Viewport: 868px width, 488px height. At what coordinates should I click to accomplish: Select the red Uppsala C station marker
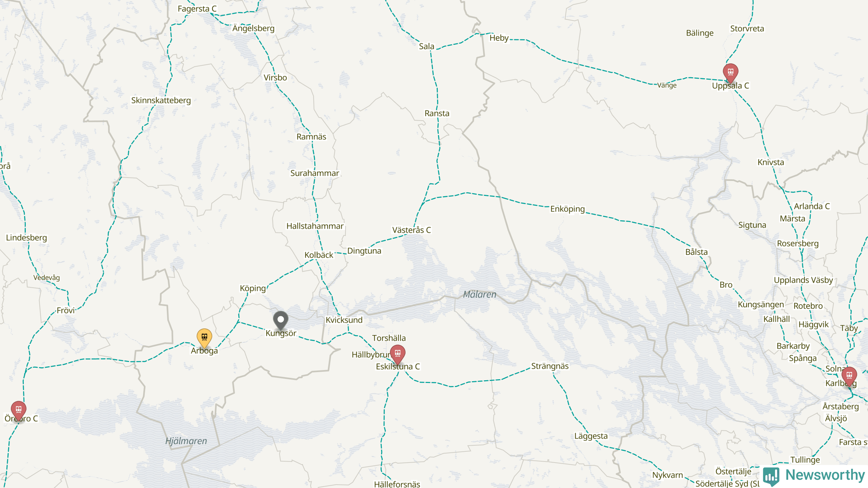[731, 73]
